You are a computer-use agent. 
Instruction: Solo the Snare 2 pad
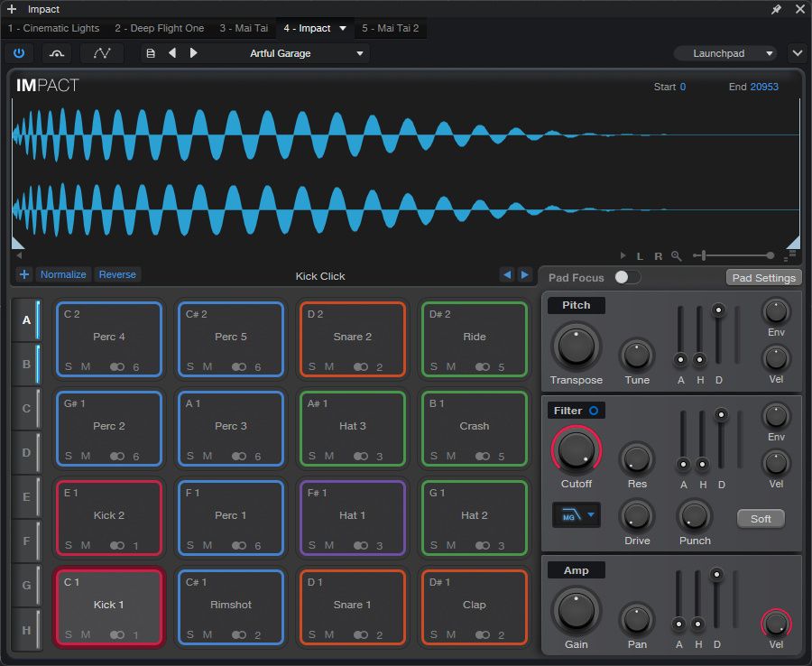[x=312, y=367]
